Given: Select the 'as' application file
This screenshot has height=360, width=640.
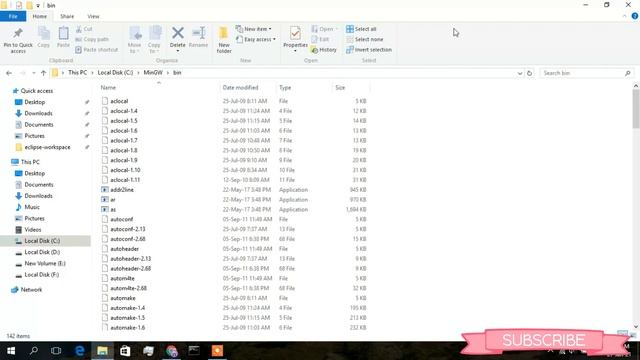Looking at the screenshot, I should tap(113, 209).
